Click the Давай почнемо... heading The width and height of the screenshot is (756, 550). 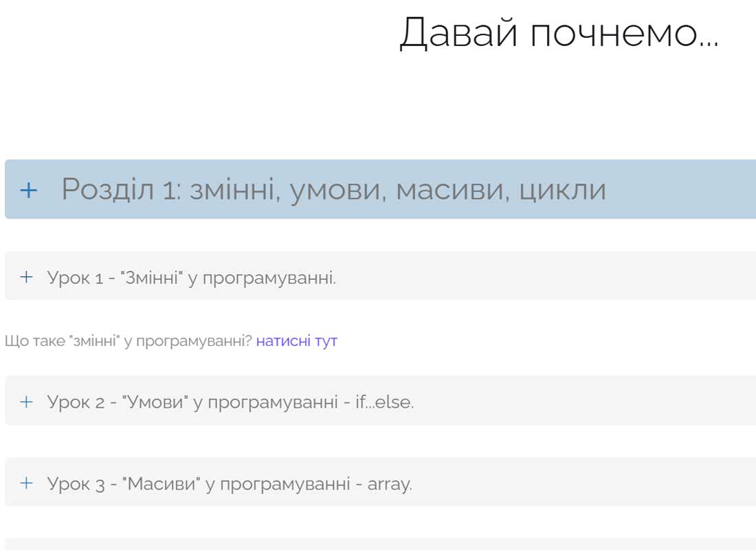coord(559,32)
